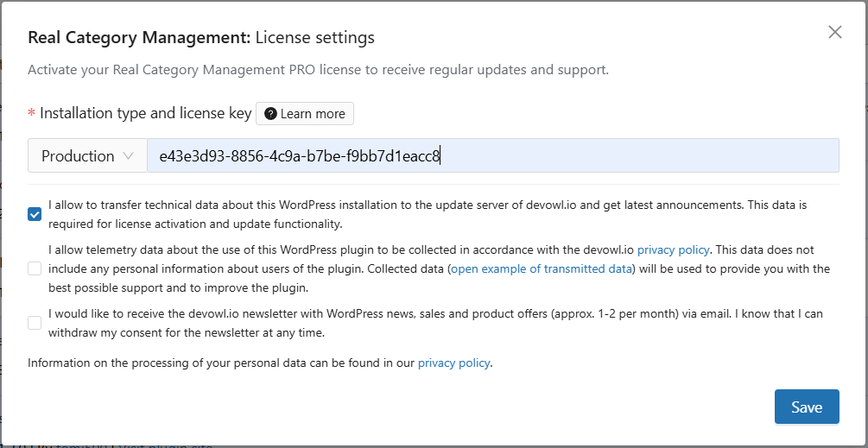Open example of transmitted data link
This screenshot has width=868, height=448.
pyautogui.click(x=542, y=268)
